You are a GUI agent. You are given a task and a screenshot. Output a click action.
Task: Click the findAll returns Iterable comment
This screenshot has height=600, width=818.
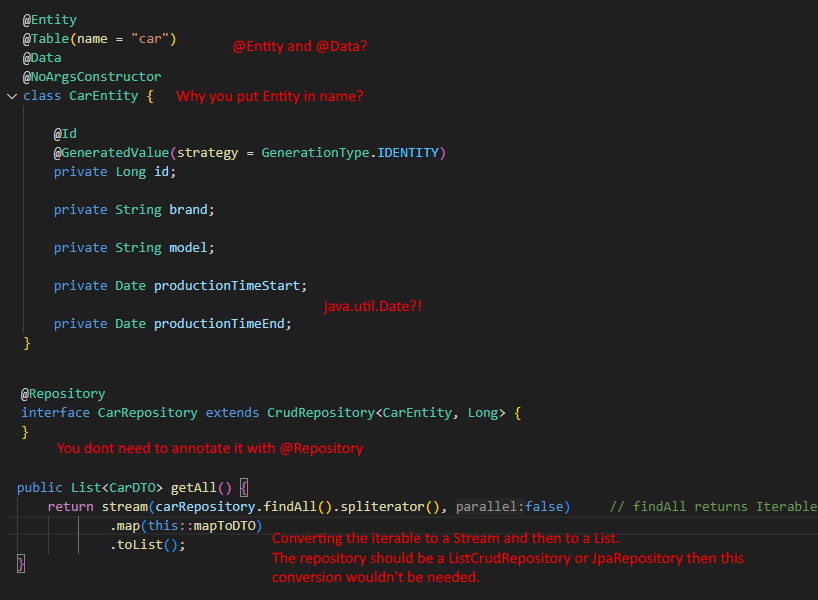(713, 507)
